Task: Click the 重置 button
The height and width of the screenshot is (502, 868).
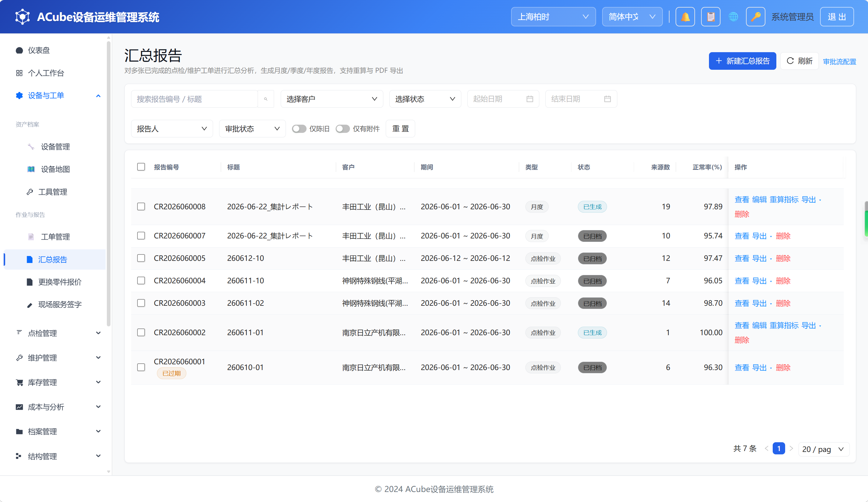Action: (x=400, y=129)
